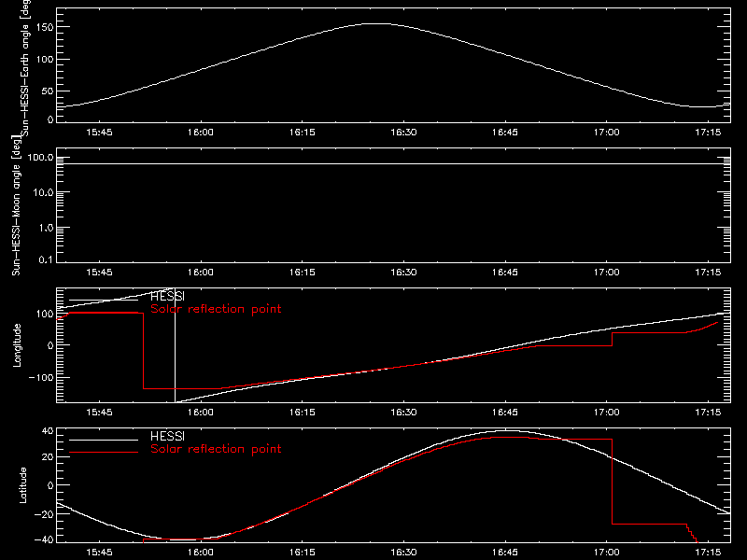The width and height of the screenshot is (747, 560).
Task: Click '16:00' time label under Latitude plot
Action: coord(201,552)
